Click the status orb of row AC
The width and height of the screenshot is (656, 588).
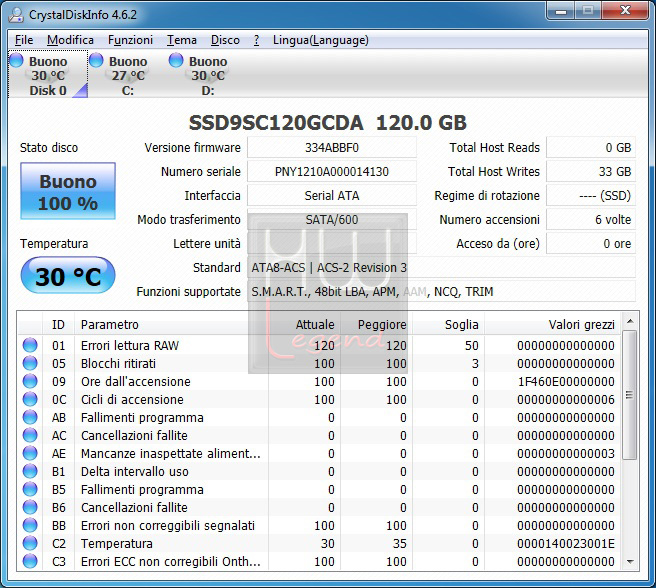(x=30, y=435)
